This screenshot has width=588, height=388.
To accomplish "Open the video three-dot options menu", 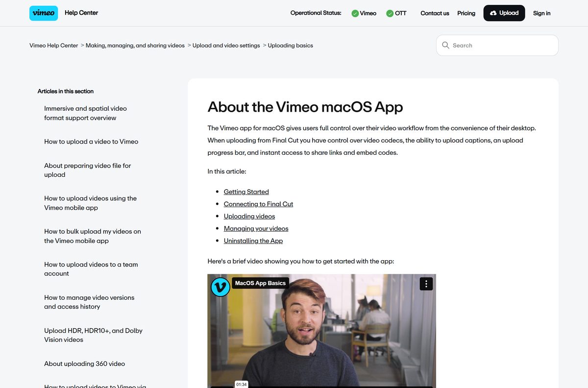I will point(426,284).
